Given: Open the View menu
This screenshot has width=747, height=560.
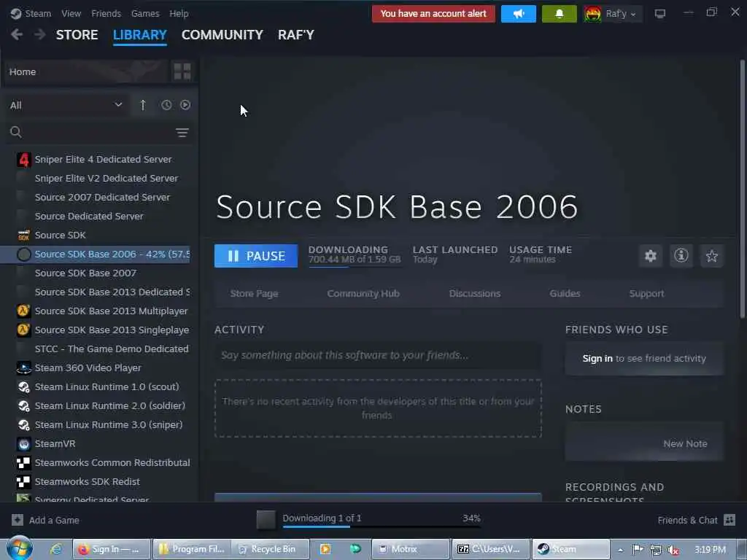Looking at the screenshot, I should point(71,13).
